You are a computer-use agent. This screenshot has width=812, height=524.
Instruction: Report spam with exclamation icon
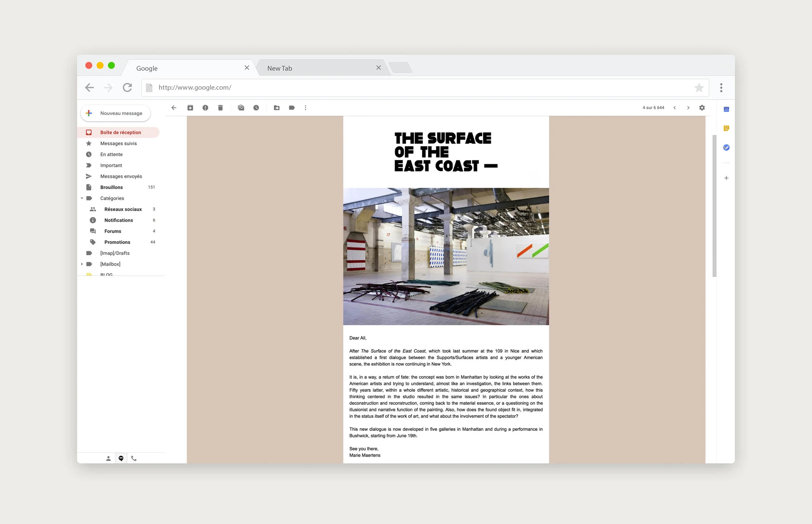[x=205, y=108]
